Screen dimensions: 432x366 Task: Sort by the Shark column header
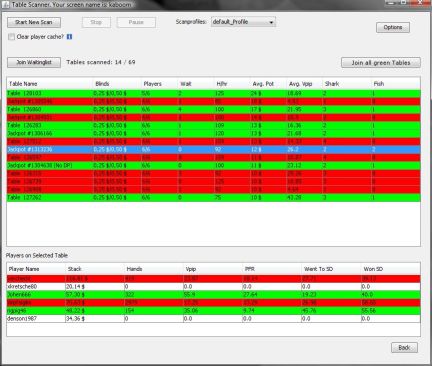346,84
